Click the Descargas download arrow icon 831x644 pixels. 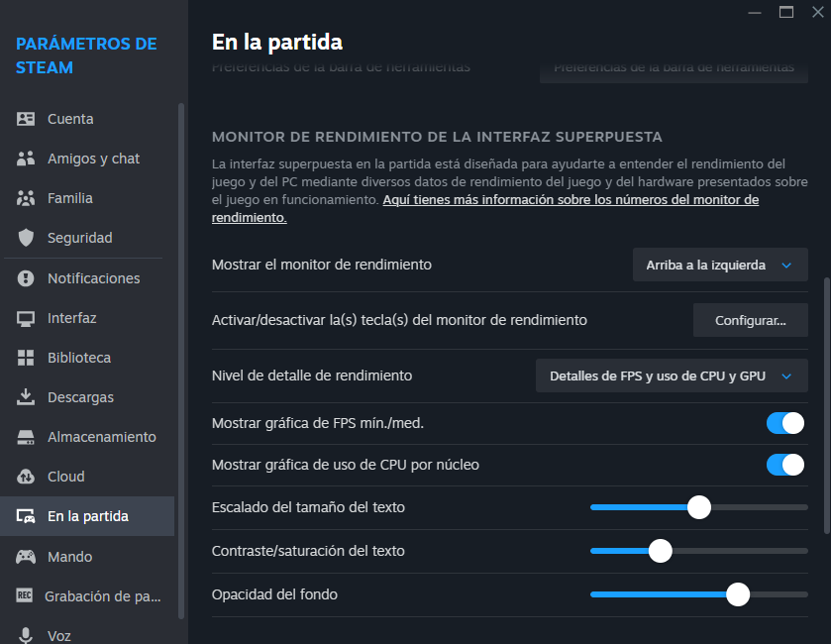tap(26, 397)
